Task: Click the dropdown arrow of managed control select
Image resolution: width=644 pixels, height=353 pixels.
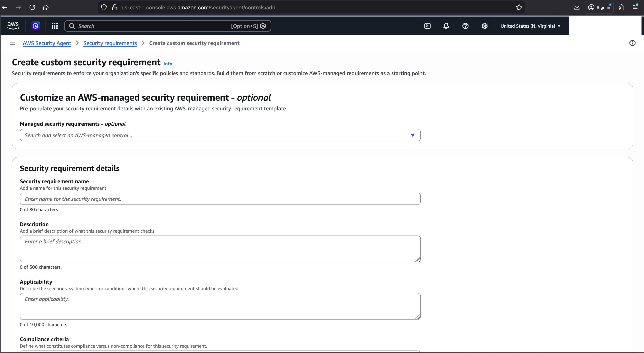Action: click(x=413, y=135)
